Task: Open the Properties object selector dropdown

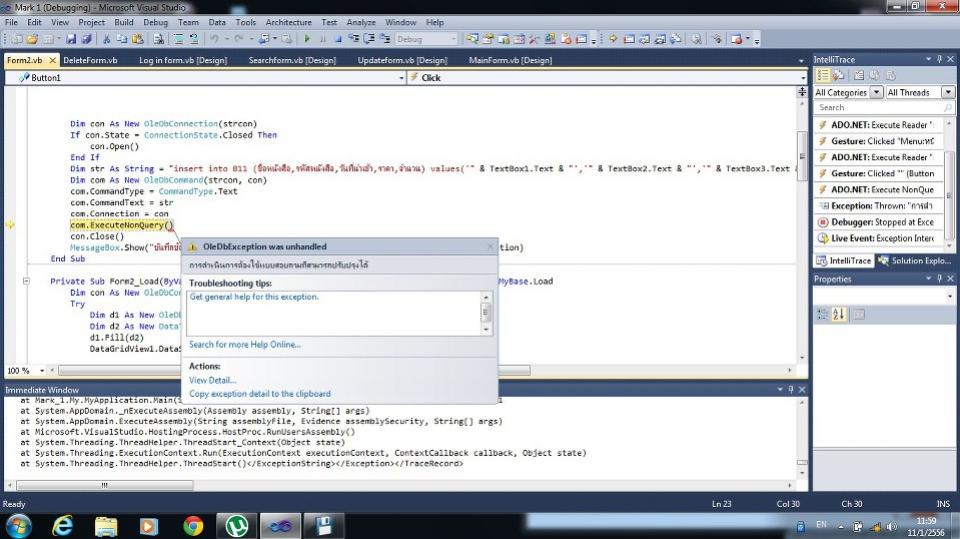Action: [x=950, y=296]
